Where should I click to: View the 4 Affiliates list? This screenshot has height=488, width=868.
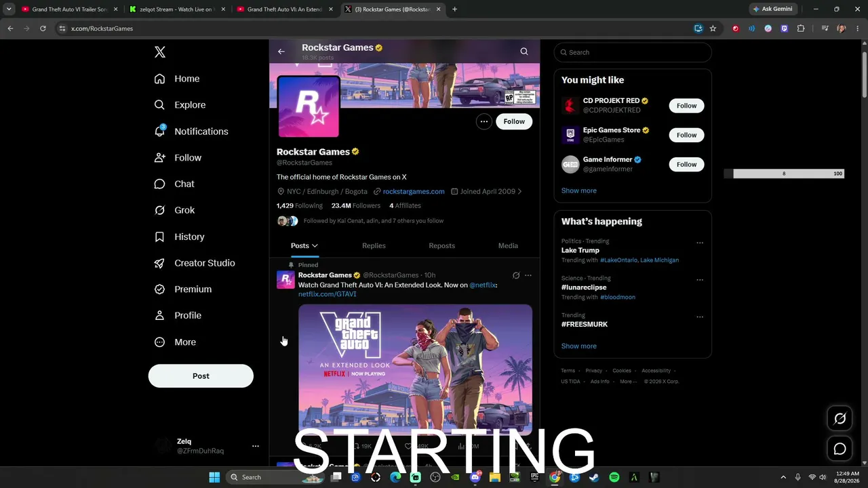(405, 205)
